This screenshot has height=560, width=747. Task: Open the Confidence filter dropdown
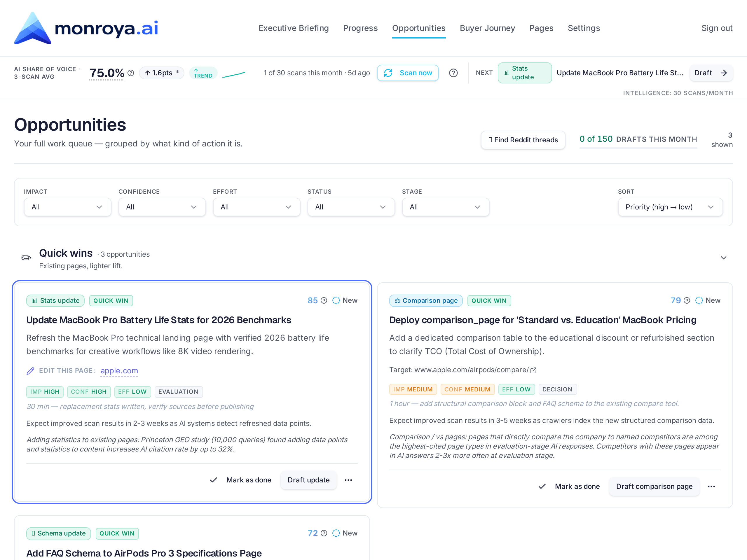pos(162,207)
